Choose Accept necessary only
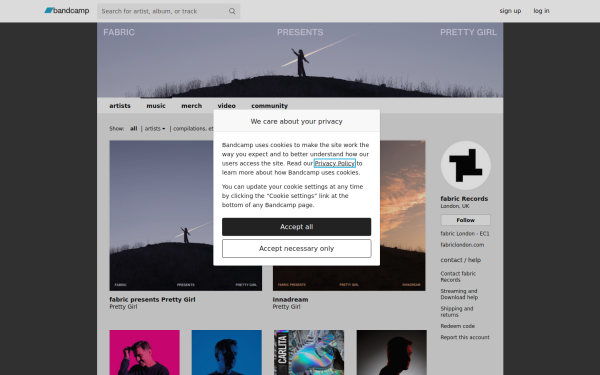This screenshot has height=375, width=600. point(297,249)
